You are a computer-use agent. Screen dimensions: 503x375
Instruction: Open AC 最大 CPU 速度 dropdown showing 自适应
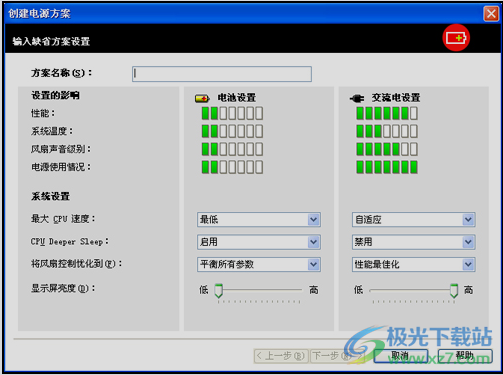[413, 219]
